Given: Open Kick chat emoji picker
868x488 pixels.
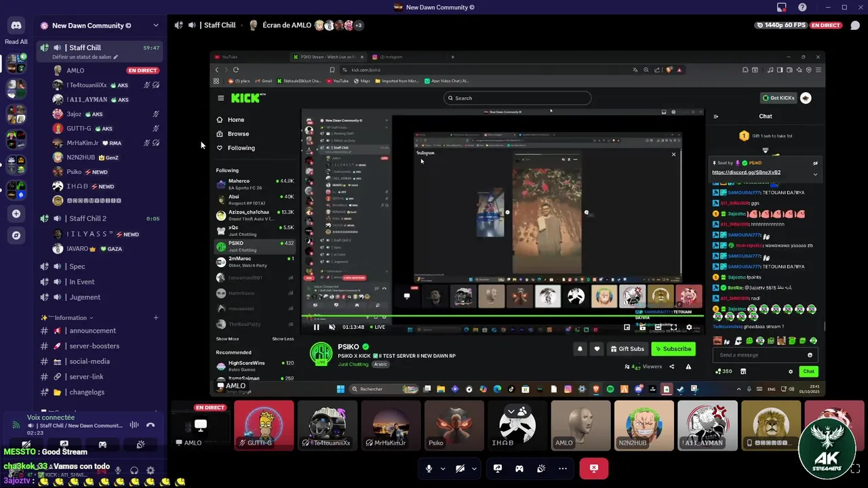Looking at the screenshot, I should pos(810,355).
